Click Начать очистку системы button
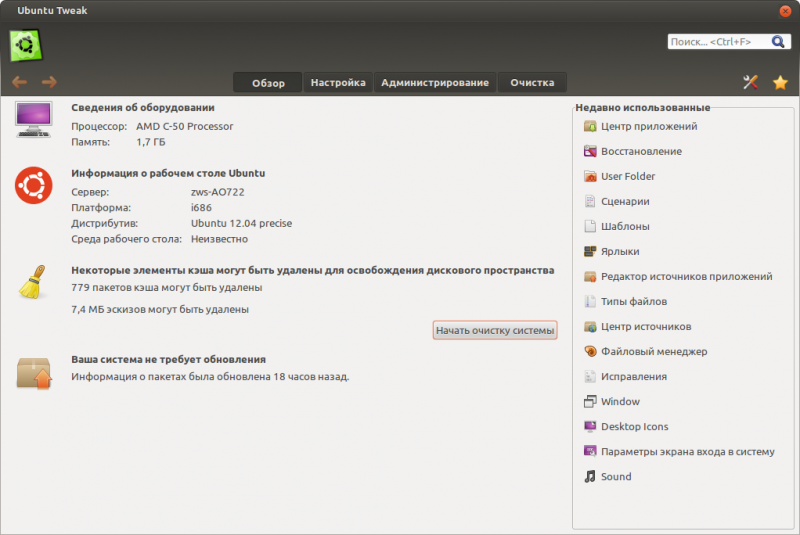This screenshot has width=800, height=535. [x=495, y=330]
